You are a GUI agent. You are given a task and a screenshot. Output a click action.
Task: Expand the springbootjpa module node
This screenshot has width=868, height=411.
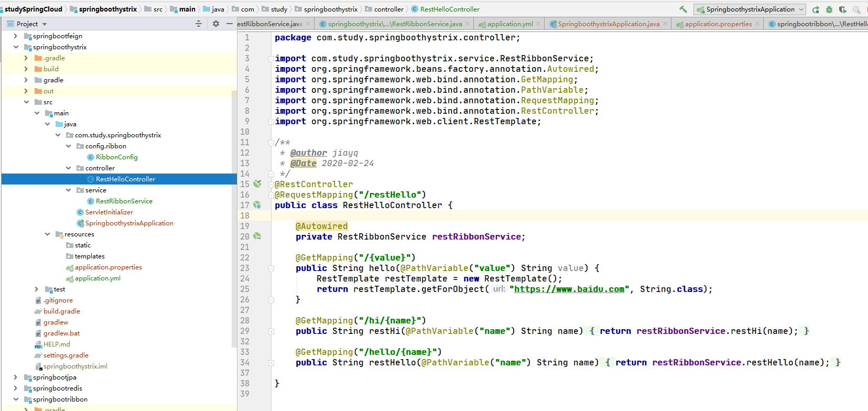pos(16,377)
